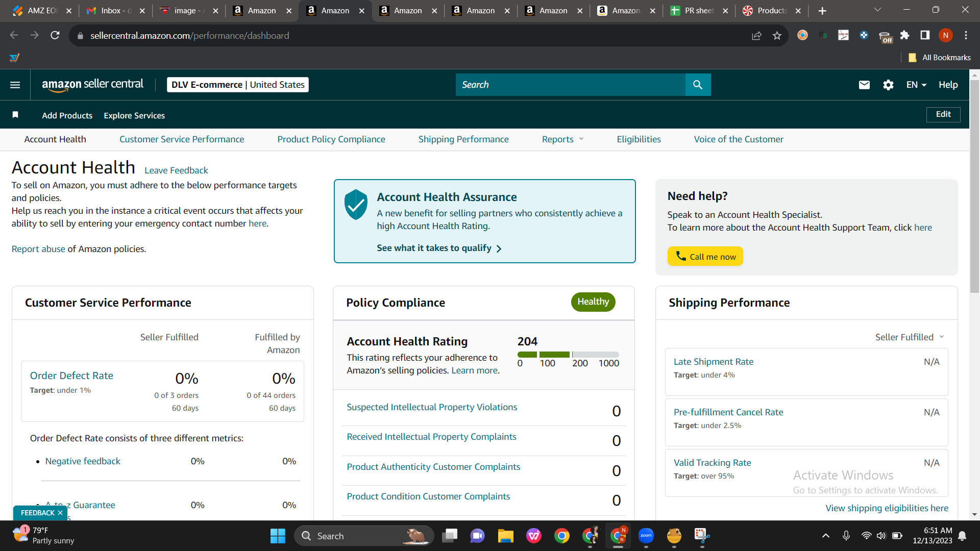
Task: Select the Account Health tab
Action: (55, 139)
